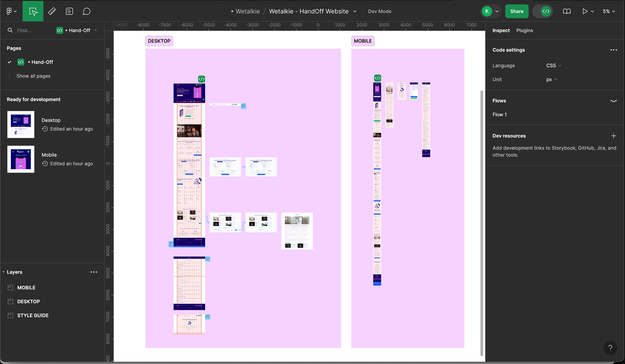The image size is (625, 364).
Task: Click Show all pages
Action: pyautogui.click(x=33, y=76)
